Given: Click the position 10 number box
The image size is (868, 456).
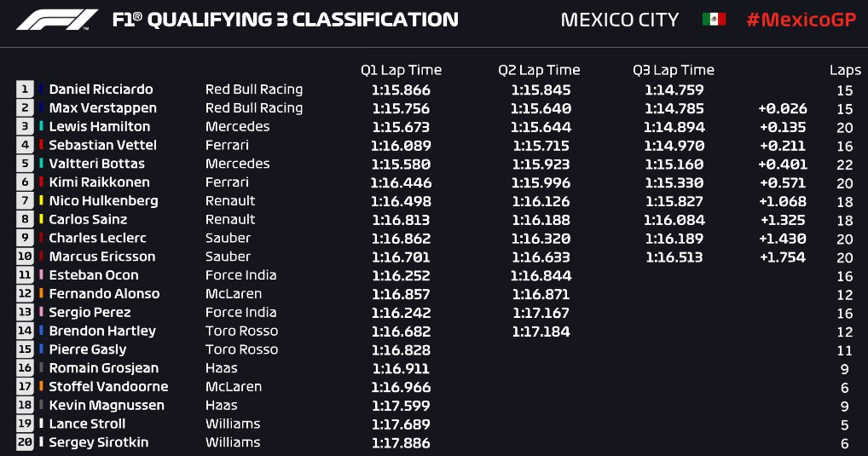Looking at the screenshot, I should (25, 257).
